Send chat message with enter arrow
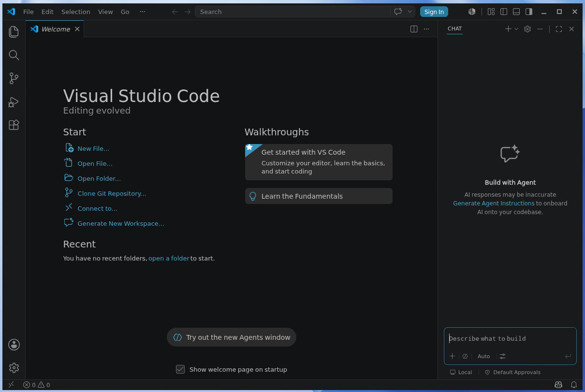 [568, 356]
